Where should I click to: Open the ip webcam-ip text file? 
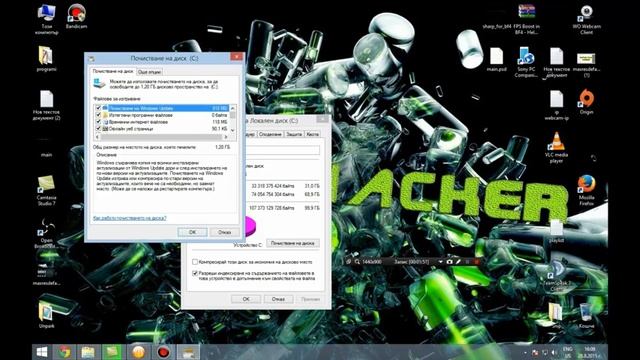click(x=556, y=105)
